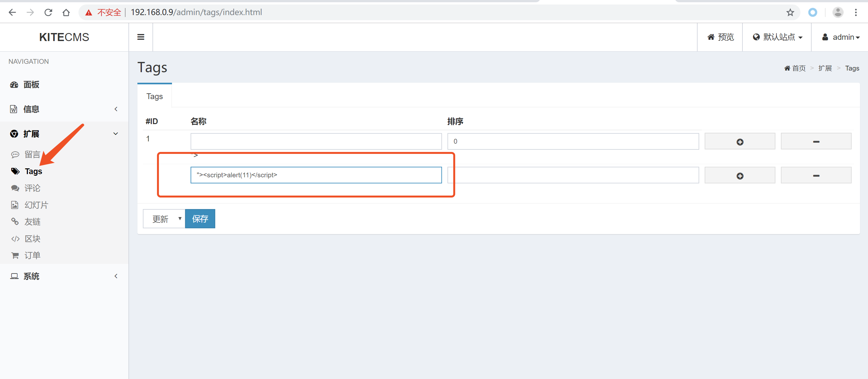Click the minus icon in the second row
The width and height of the screenshot is (868, 379).
point(816,176)
